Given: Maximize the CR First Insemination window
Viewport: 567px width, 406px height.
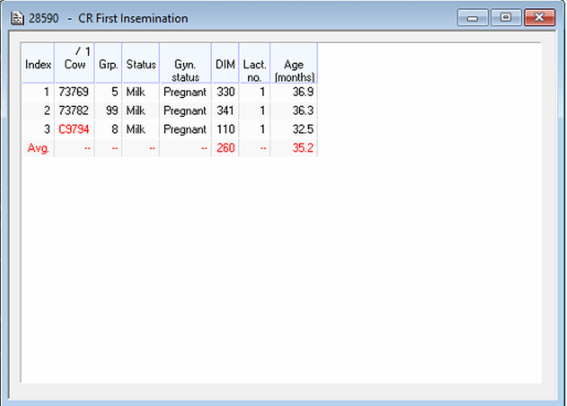Looking at the screenshot, I should point(506,17).
